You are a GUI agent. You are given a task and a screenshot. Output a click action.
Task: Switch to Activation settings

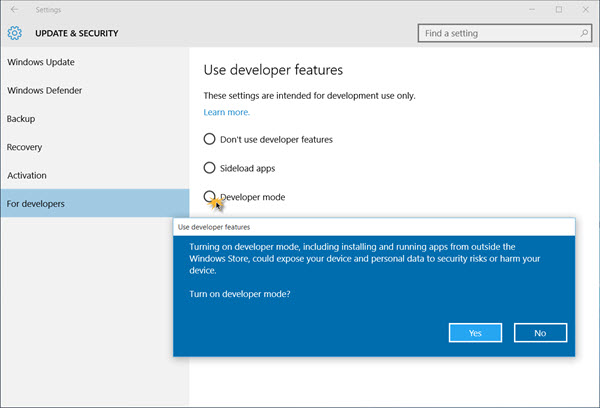(x=27, y=175)
